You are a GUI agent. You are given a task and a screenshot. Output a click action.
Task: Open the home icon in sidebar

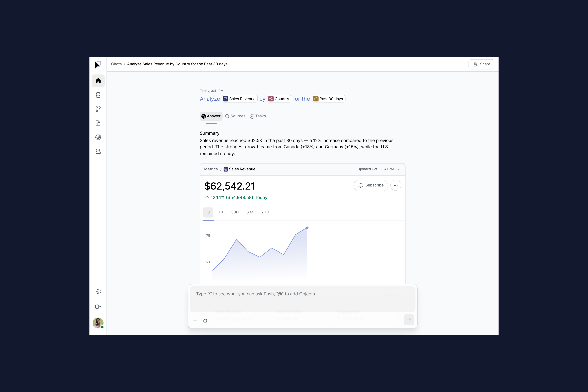(98, 81)
